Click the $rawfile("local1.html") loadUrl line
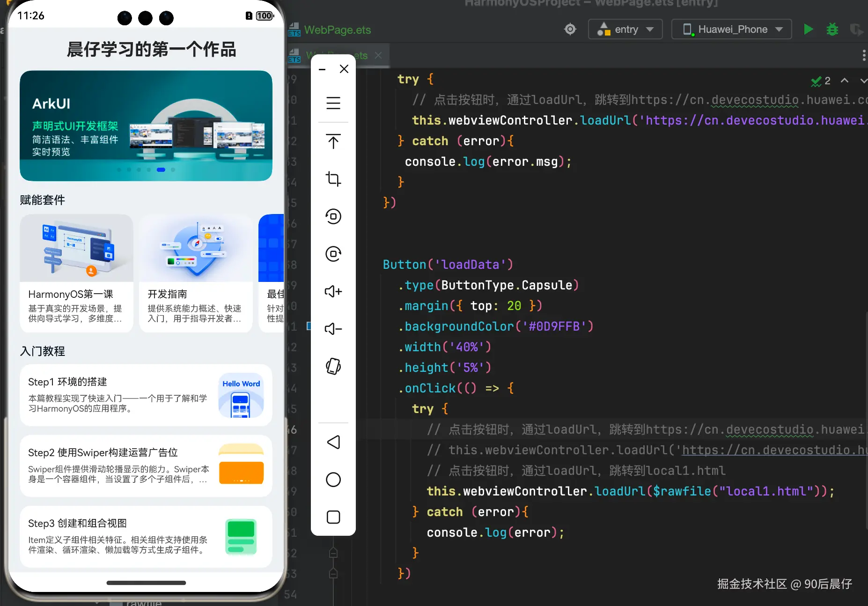This screenshot has height=606, width=868. pyautogui.click(x=631, y=491)
